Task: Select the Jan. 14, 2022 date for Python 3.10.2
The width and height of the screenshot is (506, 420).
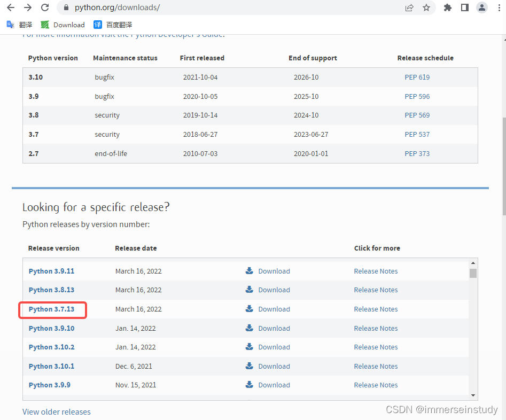Action: [136, 347]
